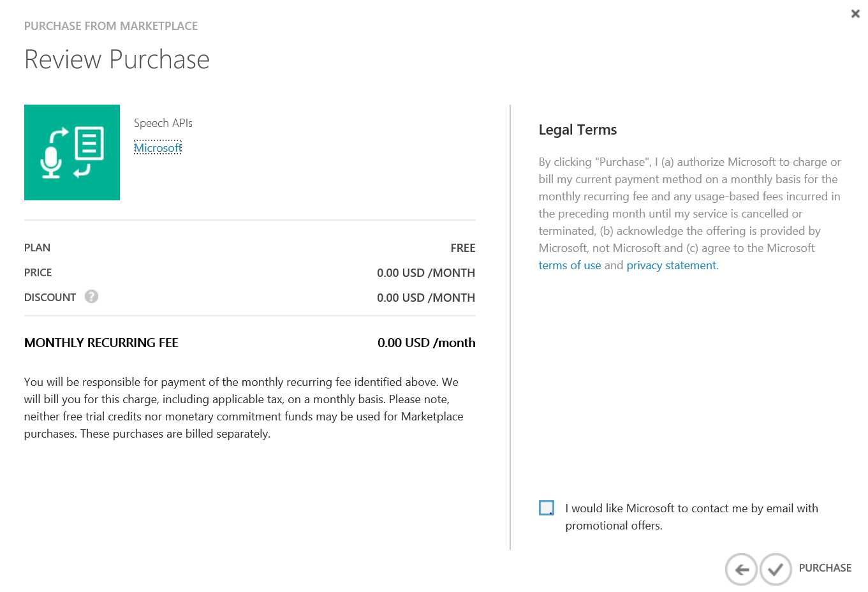Click the PRICE row label

[x=38, y=272]
